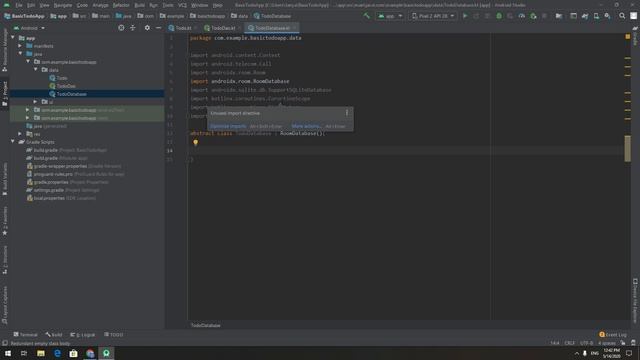
Task: Click the Search Everywhere magnifier icon
Action: (x=622, y=16)
